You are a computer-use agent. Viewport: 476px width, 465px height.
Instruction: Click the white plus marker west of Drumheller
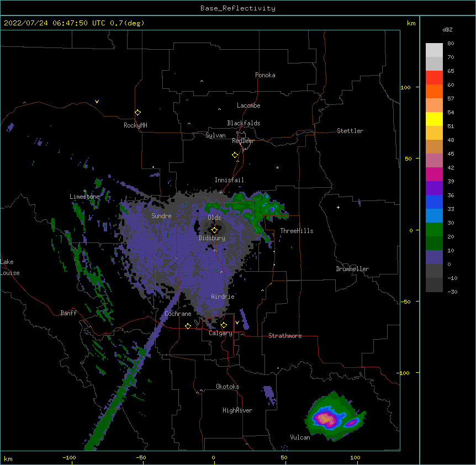tap(338, 207)
